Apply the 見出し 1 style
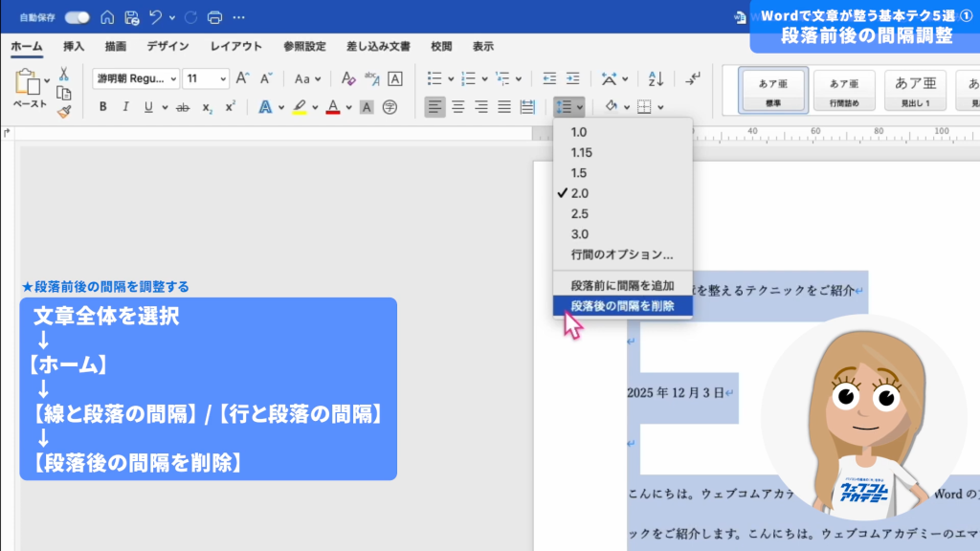This screenshot has width=980, height=551. pyautogui.click(x=915, y=91)
